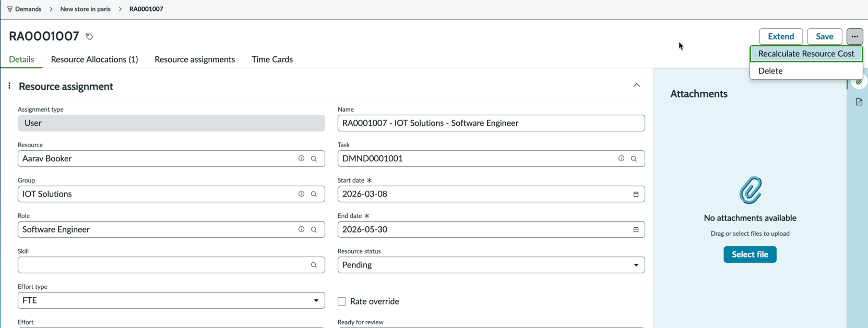Image resolution: width=868 pixels, height=328 pixels.
Task: Switch to Resource Allocations (1) tab
Action: (x=94, y=59)
